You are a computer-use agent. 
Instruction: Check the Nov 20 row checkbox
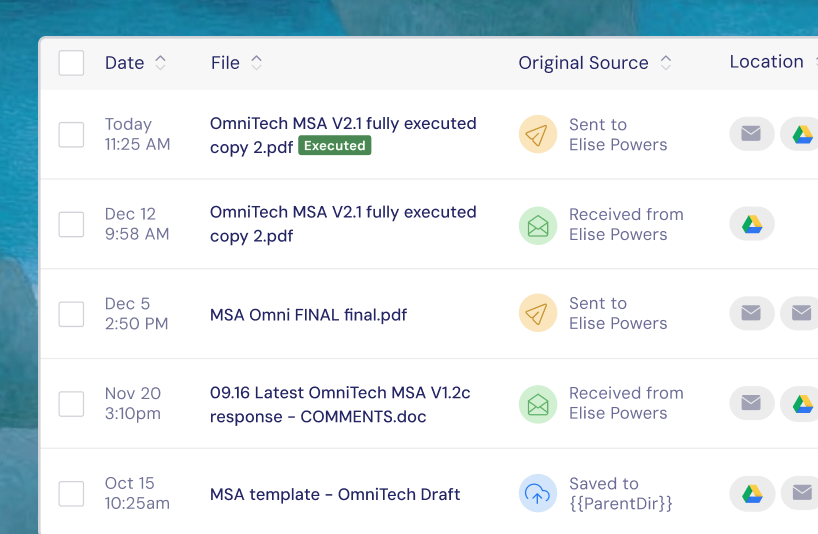71,404
